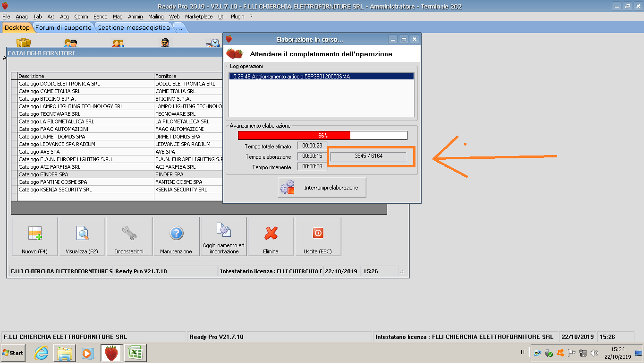
Task: Select log entry Aggiornamento articolo 58P390120050SMA
Action: pyautogui.click(x=321, y=76)
